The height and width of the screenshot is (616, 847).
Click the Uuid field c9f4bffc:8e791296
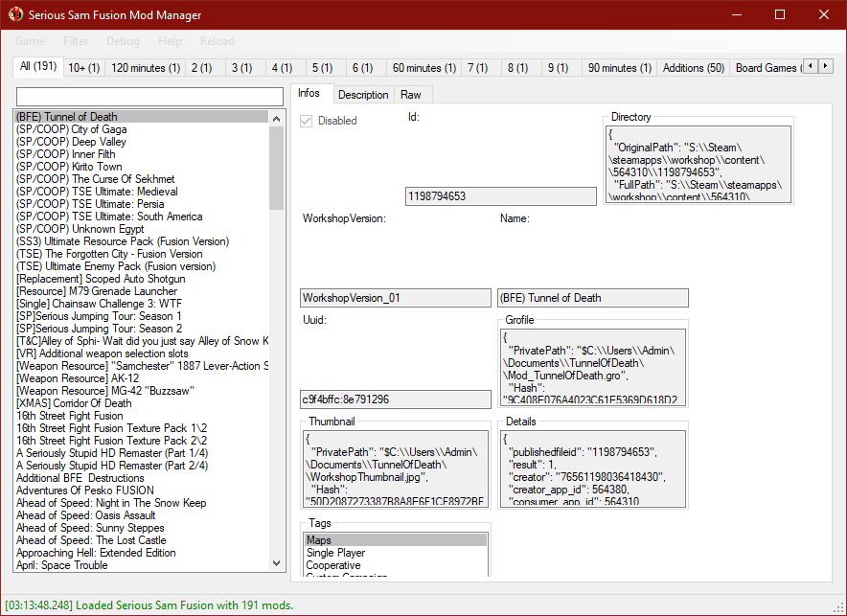point(396,399)
